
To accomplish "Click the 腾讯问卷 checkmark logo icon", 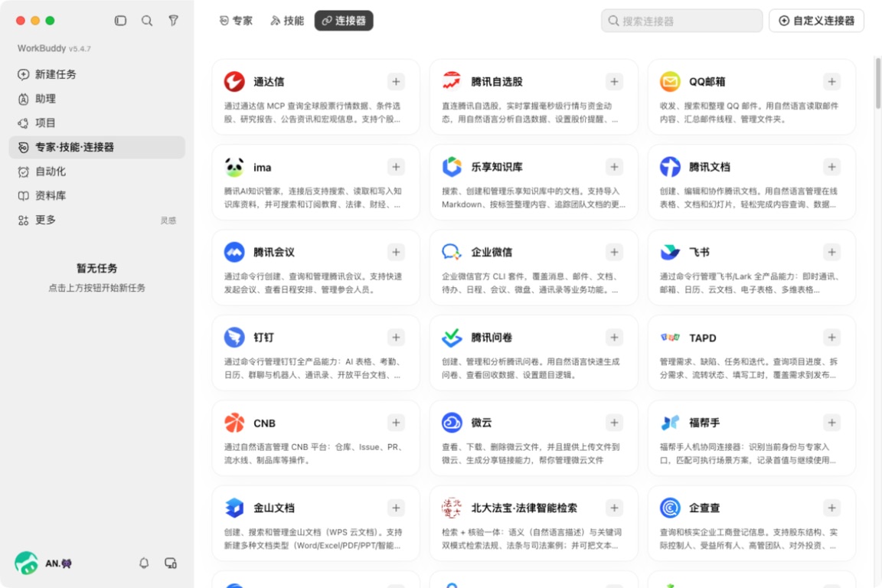I will coord(452,338).
